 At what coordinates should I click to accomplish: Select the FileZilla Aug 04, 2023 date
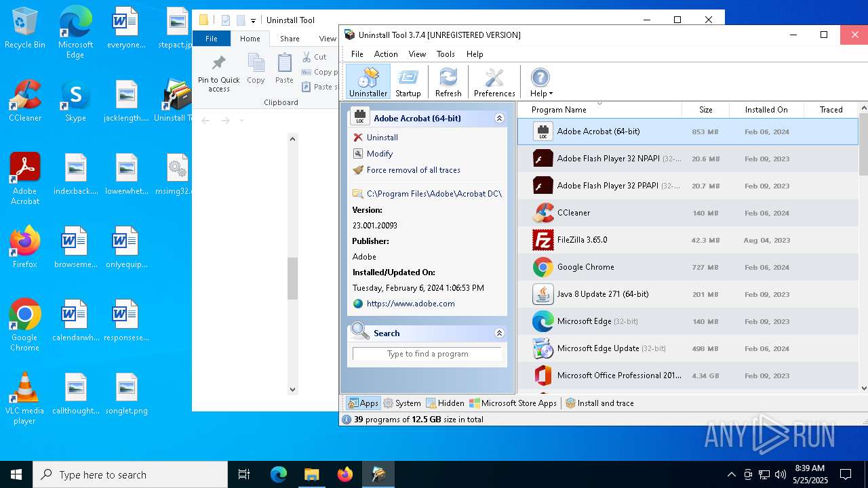click(x=767, y=240)
